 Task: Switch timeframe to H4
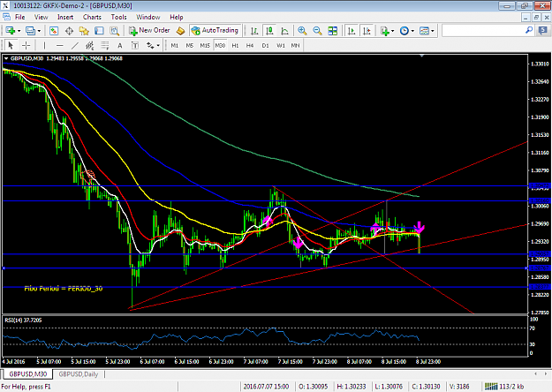click(x=250, y=45)
